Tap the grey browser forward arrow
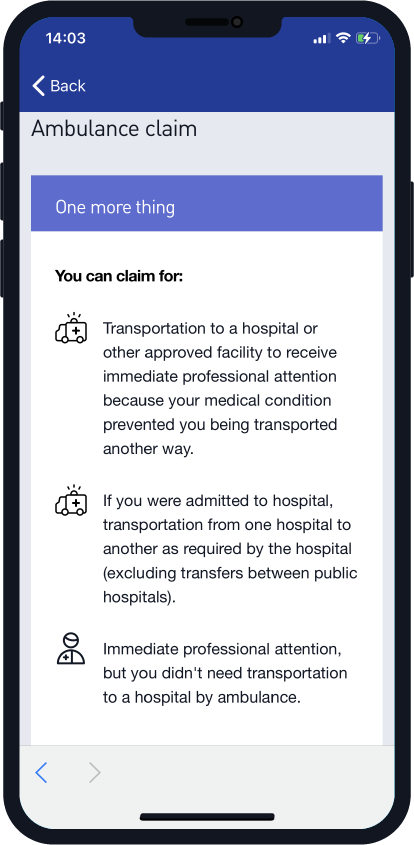 pyautogui.click(x=95, y=773)
